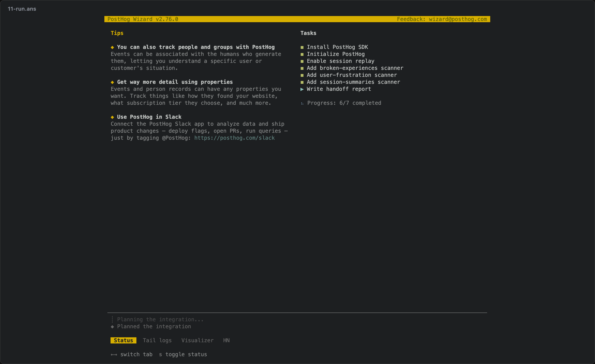This screenshot has height=364, width=595.
Task: Select the Visualizer tab
Action: [x=197, y=340]
